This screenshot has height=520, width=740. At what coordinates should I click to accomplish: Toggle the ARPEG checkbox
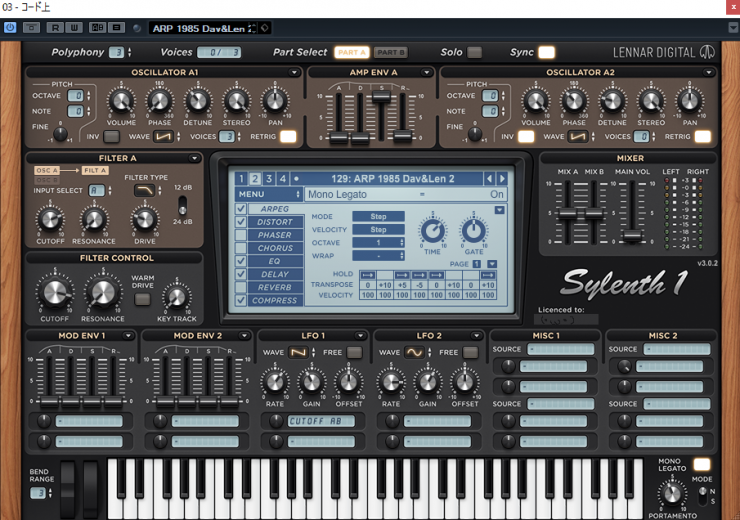[x=241, y=209]
